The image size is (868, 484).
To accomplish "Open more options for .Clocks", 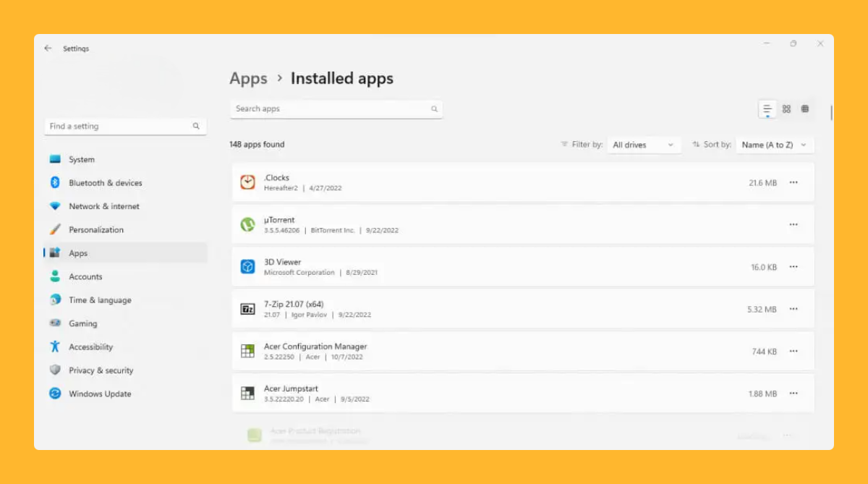I will point(793,182).
